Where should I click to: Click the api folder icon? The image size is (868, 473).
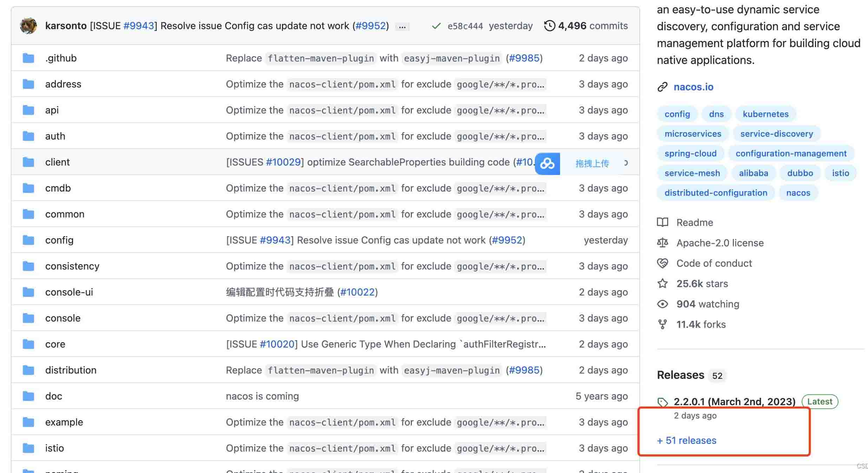pos(28,110)
